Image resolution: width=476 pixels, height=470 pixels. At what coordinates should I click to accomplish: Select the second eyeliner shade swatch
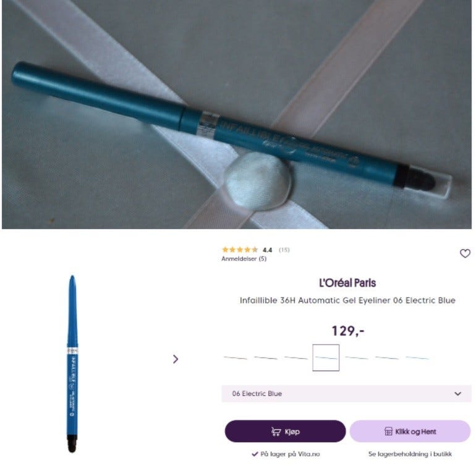pyautogui.click(x=266, y=358)
